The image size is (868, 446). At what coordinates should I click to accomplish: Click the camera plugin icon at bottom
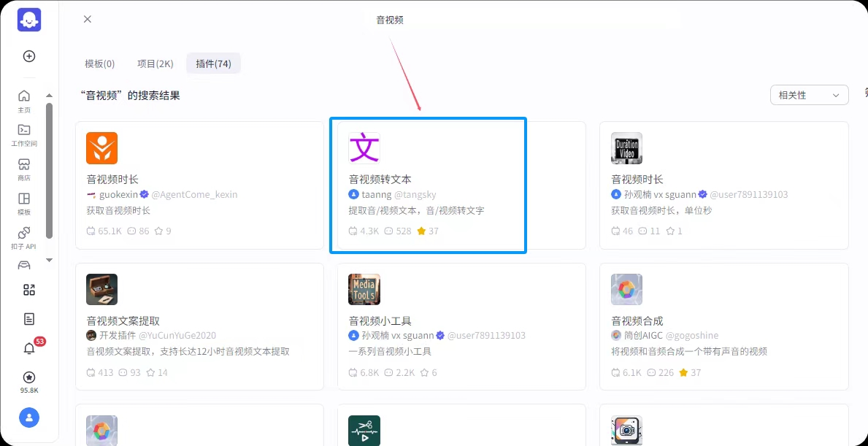626,431
